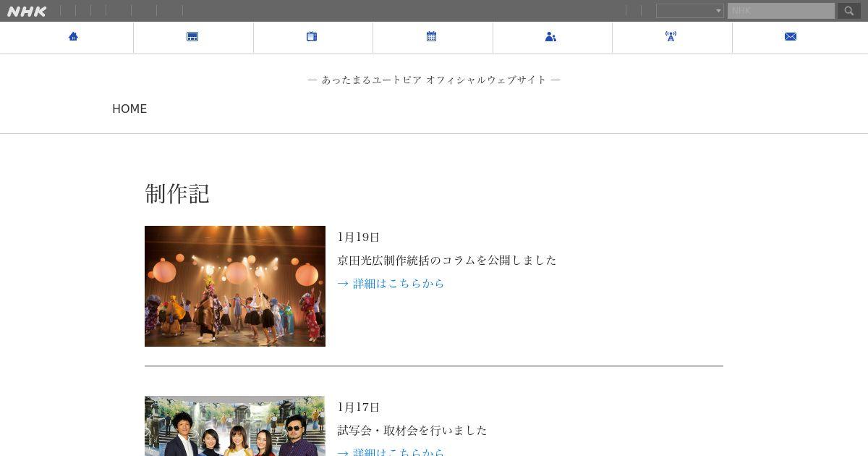Open the stage performance thumbnail
Screen dimensions: 868x456
pos(235,286)
